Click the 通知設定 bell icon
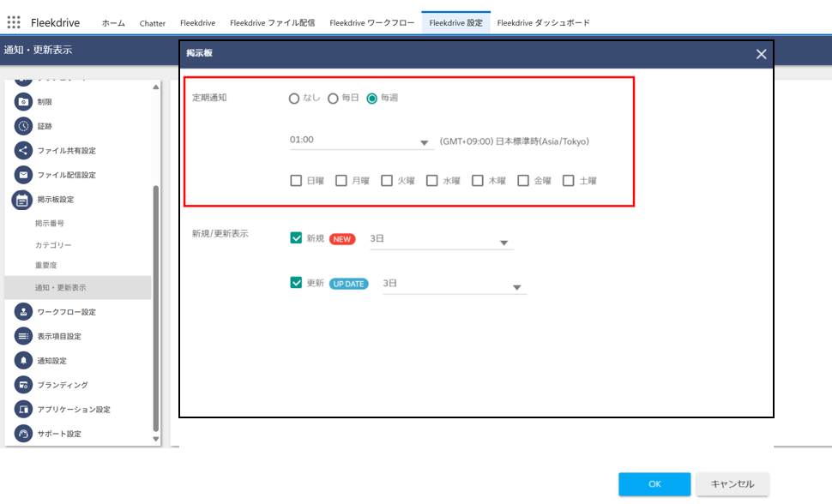832x504 pixels. pos(23,360)
